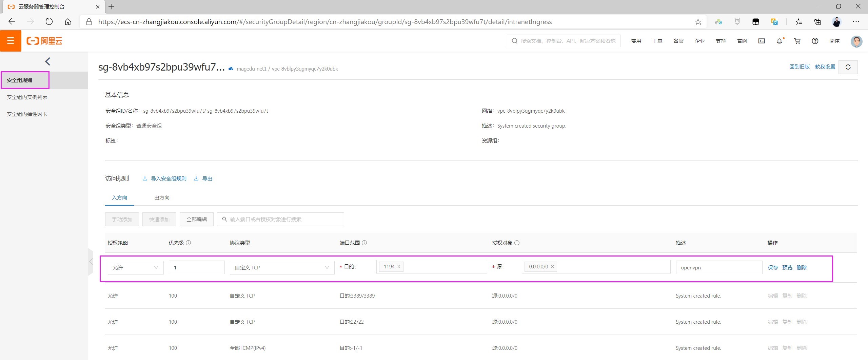868x360 pixels.
Task: Click 导出 link
Action: [x=203, y=178]
